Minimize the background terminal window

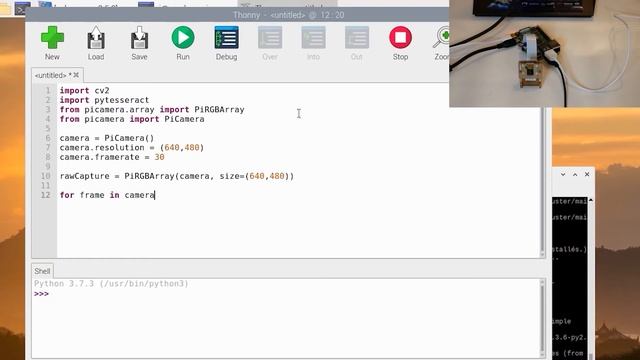563,174
